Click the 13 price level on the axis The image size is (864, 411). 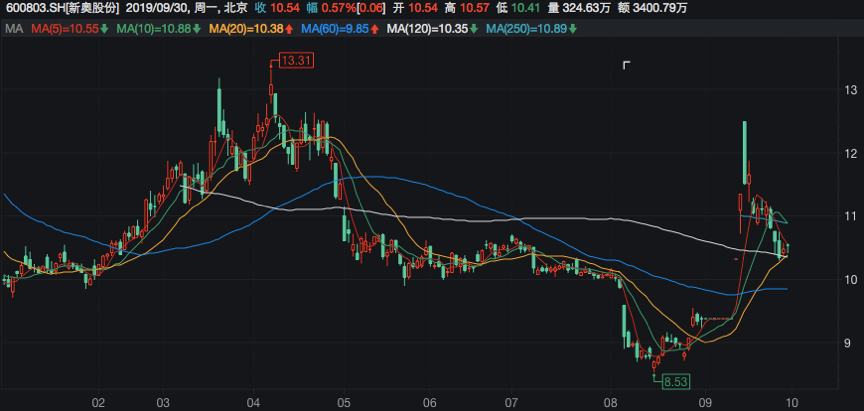[x=852, y=90]
